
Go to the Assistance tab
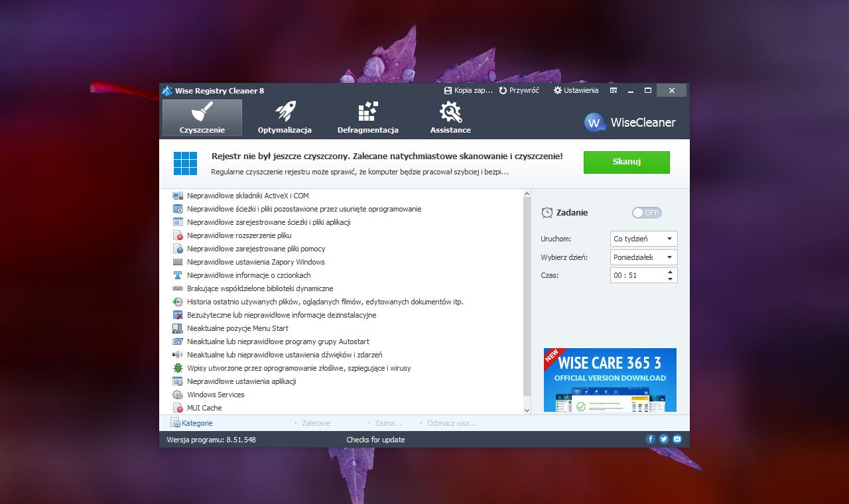[450, 117]
